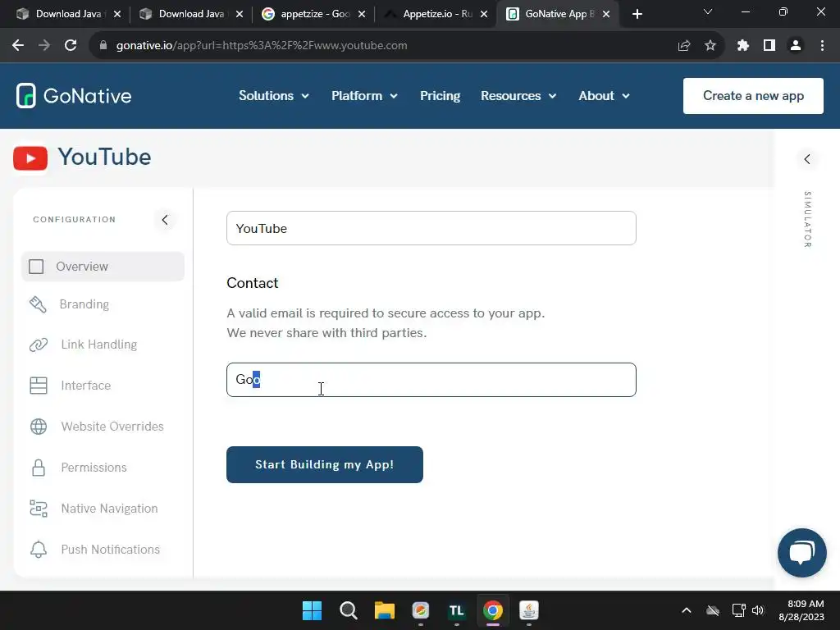The height and width of the screenshot is (630, 840).
Task: Click Start Building my App! button
Action: click(x=325, y=464)
